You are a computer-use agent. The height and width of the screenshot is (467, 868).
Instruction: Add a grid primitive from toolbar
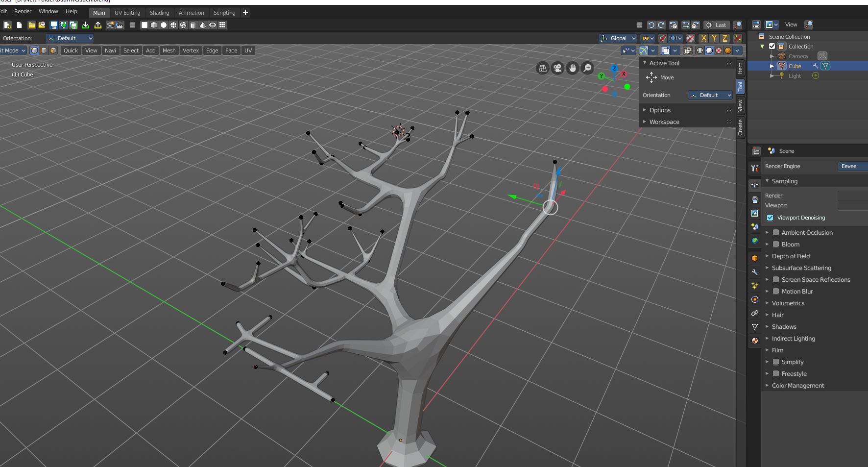[x=222, y=25]
